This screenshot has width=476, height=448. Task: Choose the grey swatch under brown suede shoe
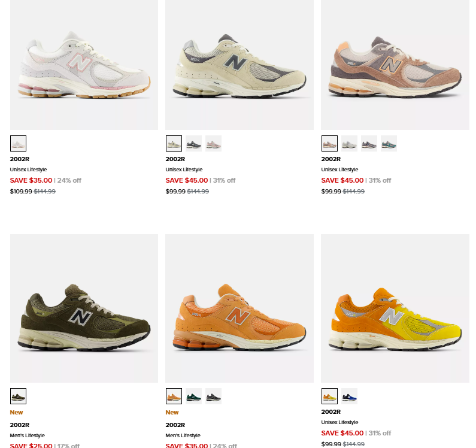coord(349,143)
